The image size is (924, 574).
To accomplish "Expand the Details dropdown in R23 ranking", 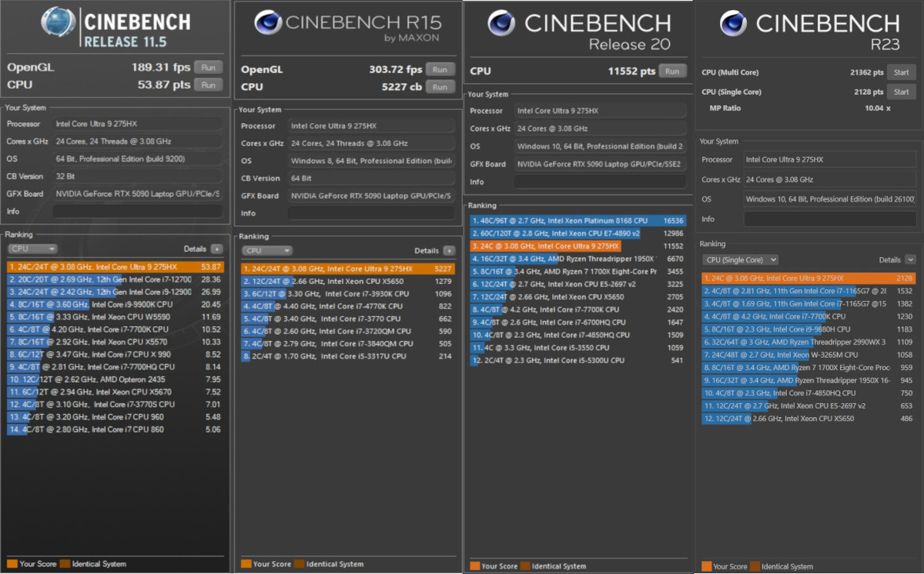I will click(910, 260).
